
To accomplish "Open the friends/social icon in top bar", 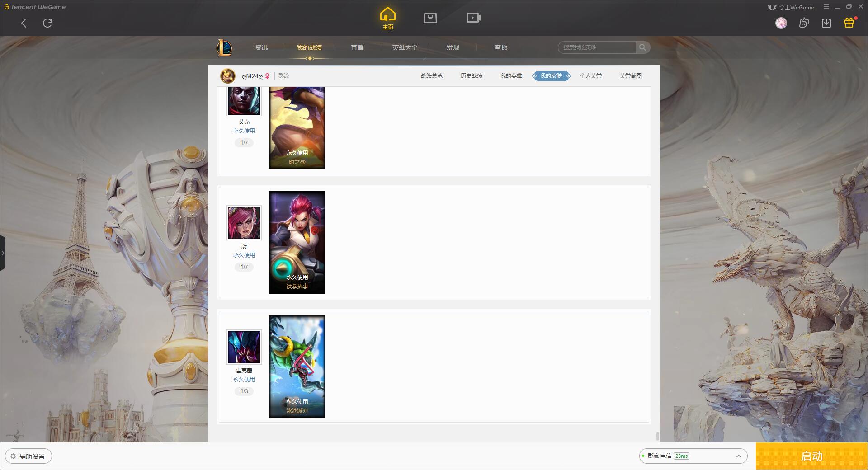I will tap(804, 23).
